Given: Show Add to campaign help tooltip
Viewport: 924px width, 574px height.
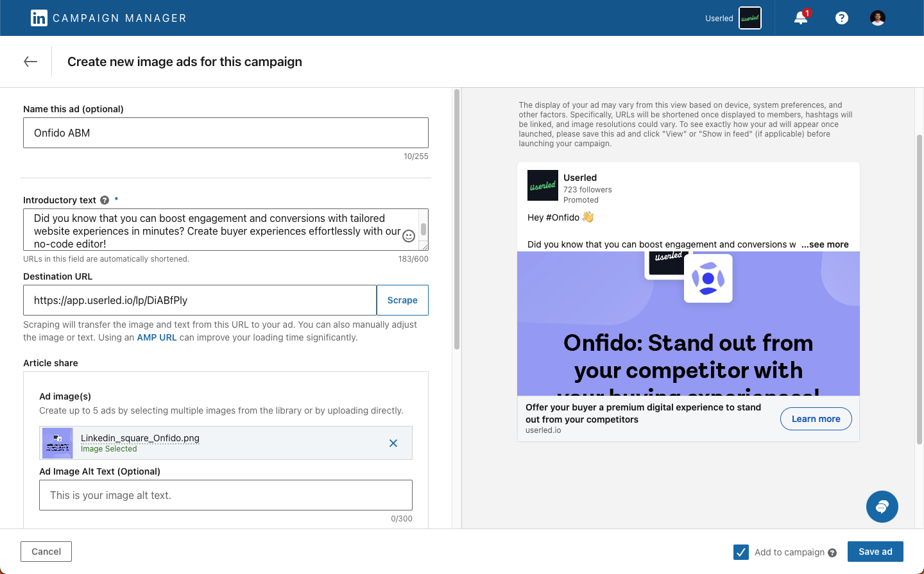Looking at the screenshot, I should (x=832, y=553).
